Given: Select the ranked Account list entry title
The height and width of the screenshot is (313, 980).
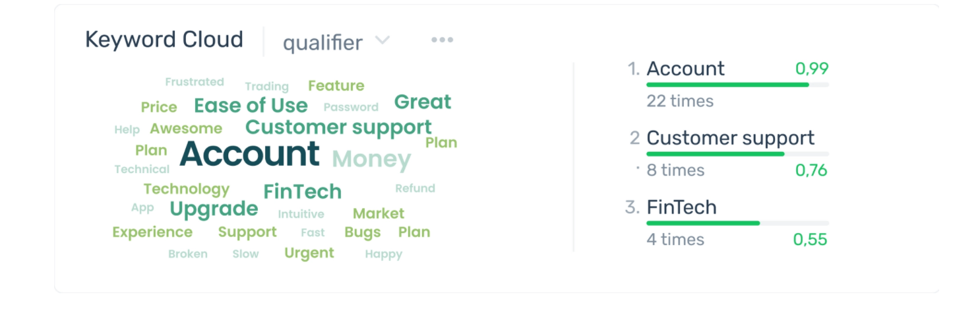Looking at the screenshot, I should (685, 69).
